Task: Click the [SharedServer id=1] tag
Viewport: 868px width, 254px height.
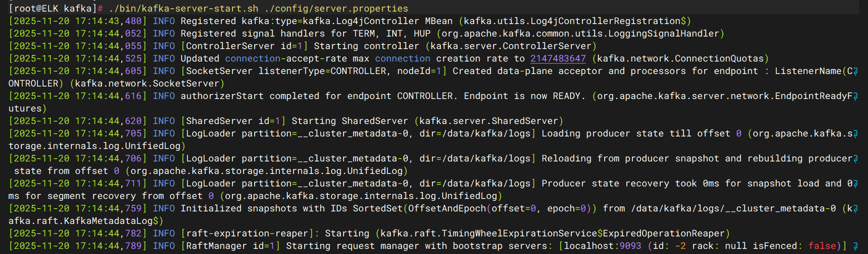Action: pyautogui.click(x=233, y=121)
